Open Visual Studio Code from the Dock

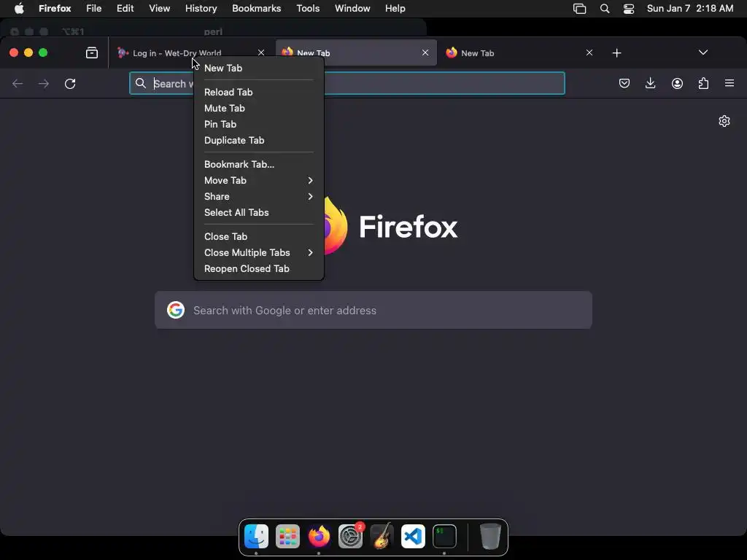[x=413, y=536]
